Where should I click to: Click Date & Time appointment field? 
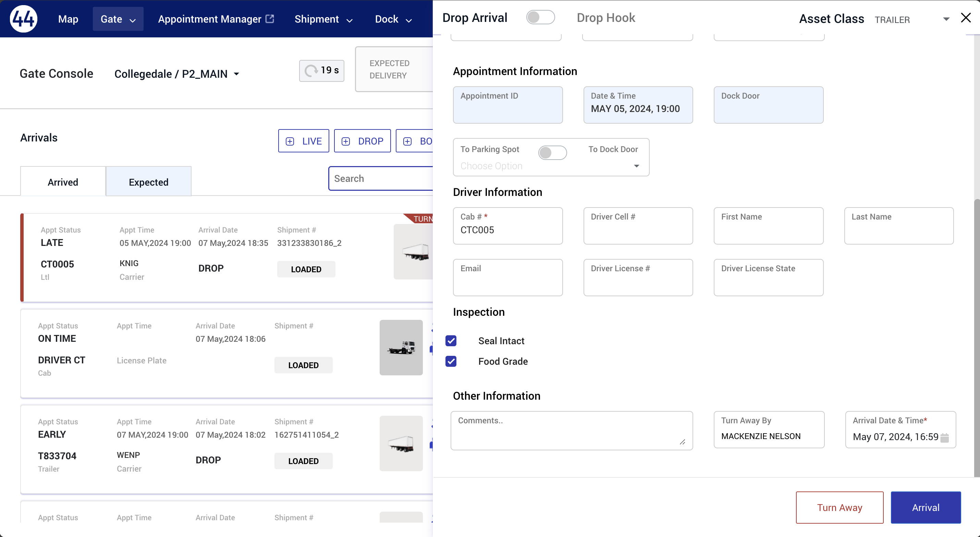pyautogui.click(x=638, y=104)
